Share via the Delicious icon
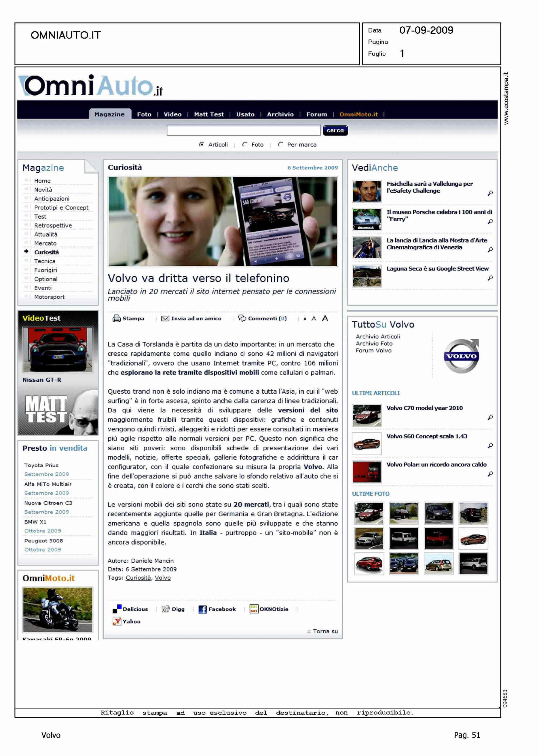 (117, 609)
